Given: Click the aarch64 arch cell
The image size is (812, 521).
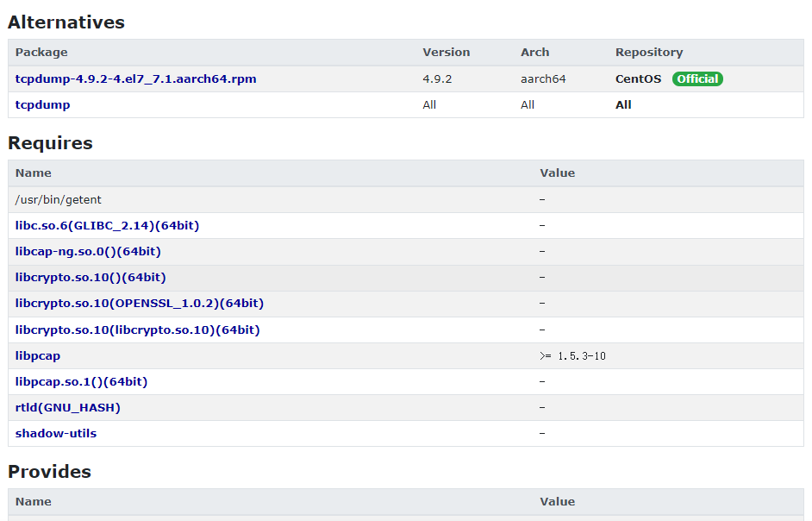Looking at the screenshot, I should 543,78.
